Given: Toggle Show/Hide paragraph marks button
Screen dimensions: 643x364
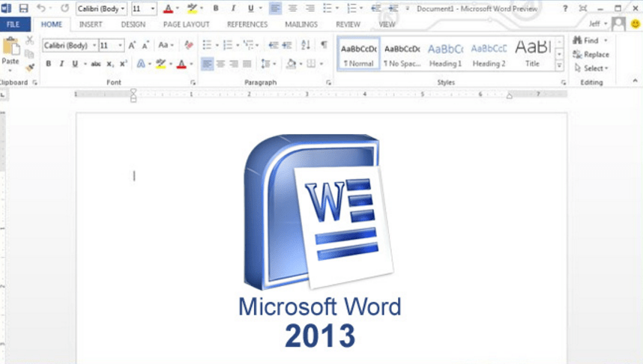Looking at the screenshot, I should [x=324, y=46].
